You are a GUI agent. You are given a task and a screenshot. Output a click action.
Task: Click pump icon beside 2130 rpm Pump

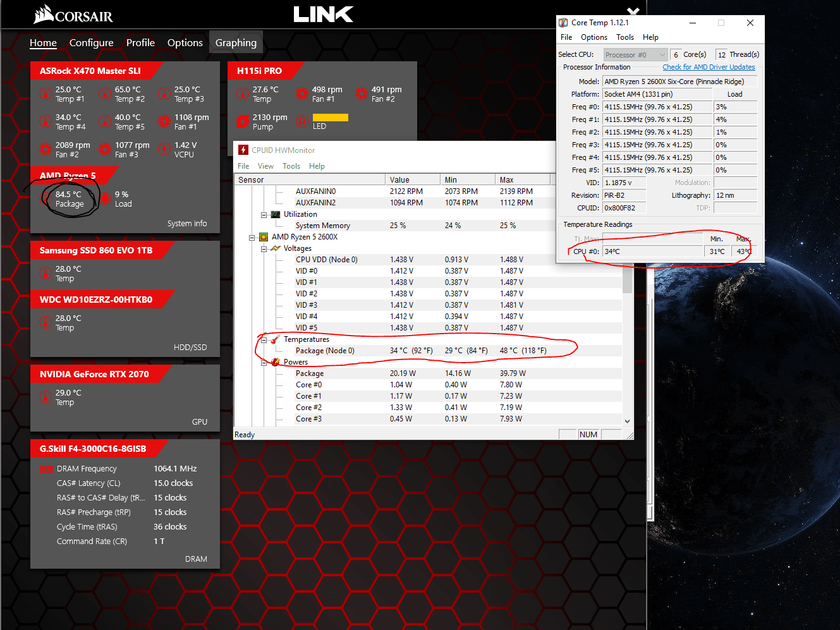coord(243,121)
